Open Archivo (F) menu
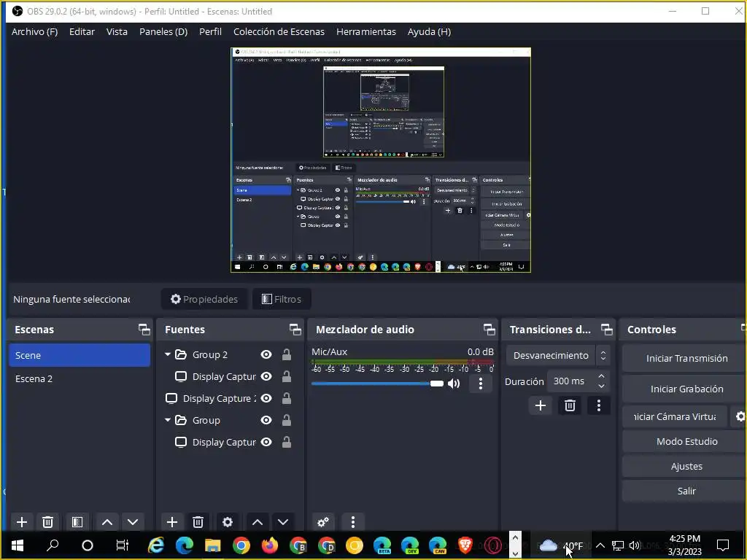This screenshot has width=747, height=560. coord(34,31)
